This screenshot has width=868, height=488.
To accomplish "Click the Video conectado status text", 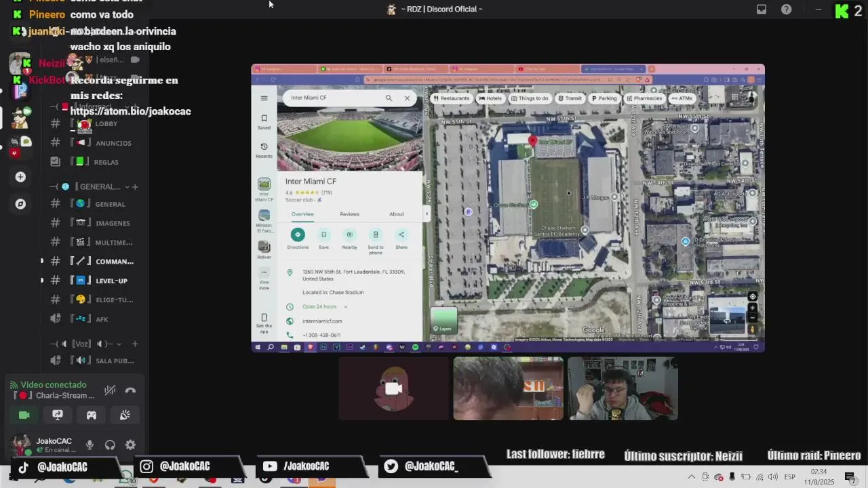I will click(x=54, y=385).
